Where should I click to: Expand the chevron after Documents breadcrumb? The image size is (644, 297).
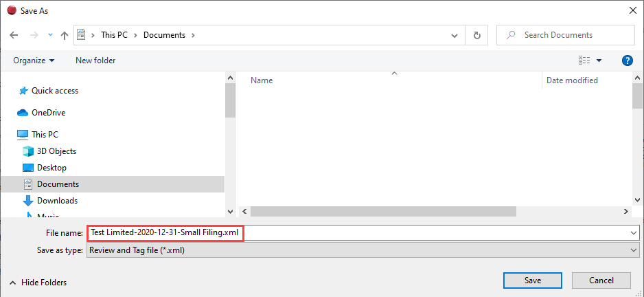point(193,35)
